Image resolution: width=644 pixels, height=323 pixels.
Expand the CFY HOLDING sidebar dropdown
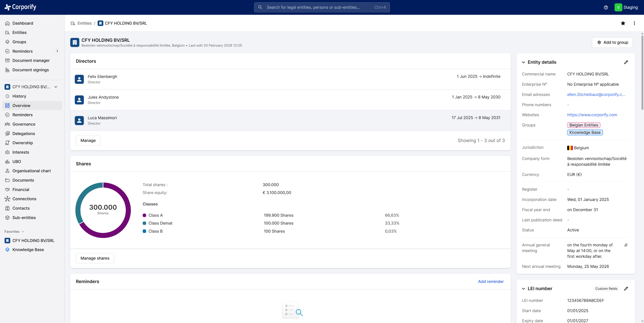[56, 87]
